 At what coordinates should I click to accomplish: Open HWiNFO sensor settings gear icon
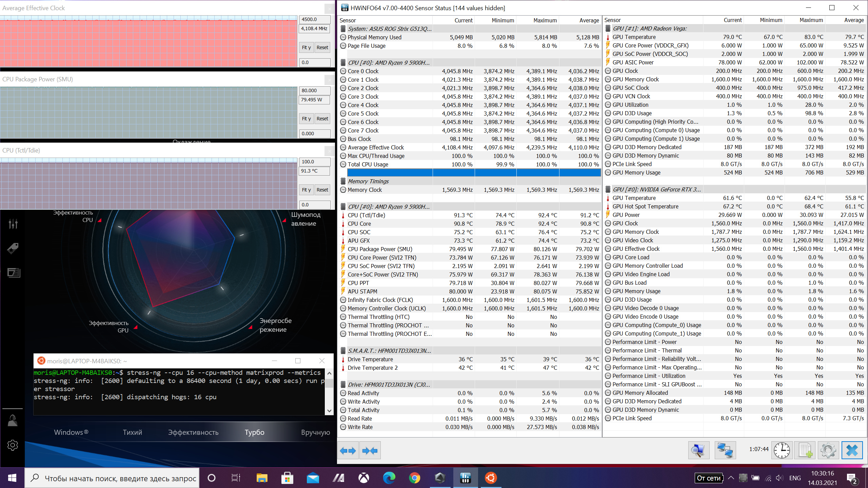(x=828, y=450)
